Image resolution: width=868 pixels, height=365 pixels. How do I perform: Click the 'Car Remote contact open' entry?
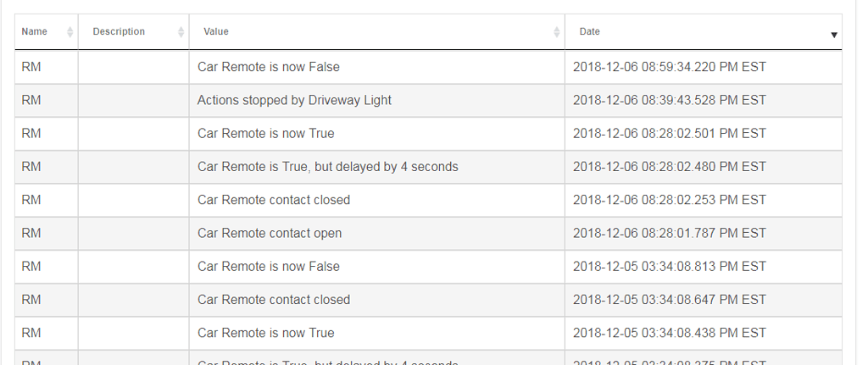pos(270,233)
